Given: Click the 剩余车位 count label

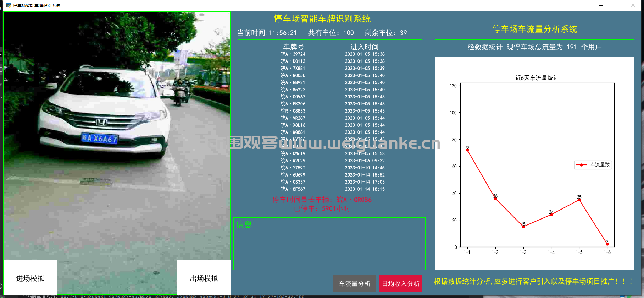Looking at the screenshot, I should tap(386, 33).
